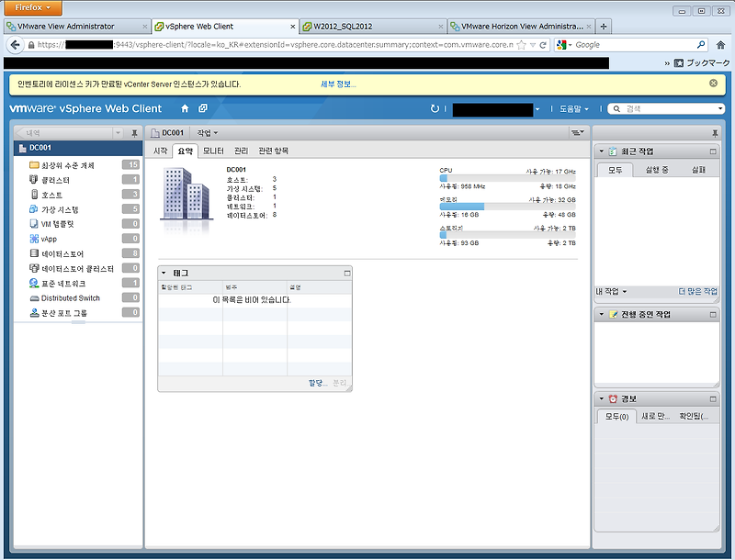Maximize the 경보 panel
This screenshot has width=735, height=560.
[x=713, y=399]
